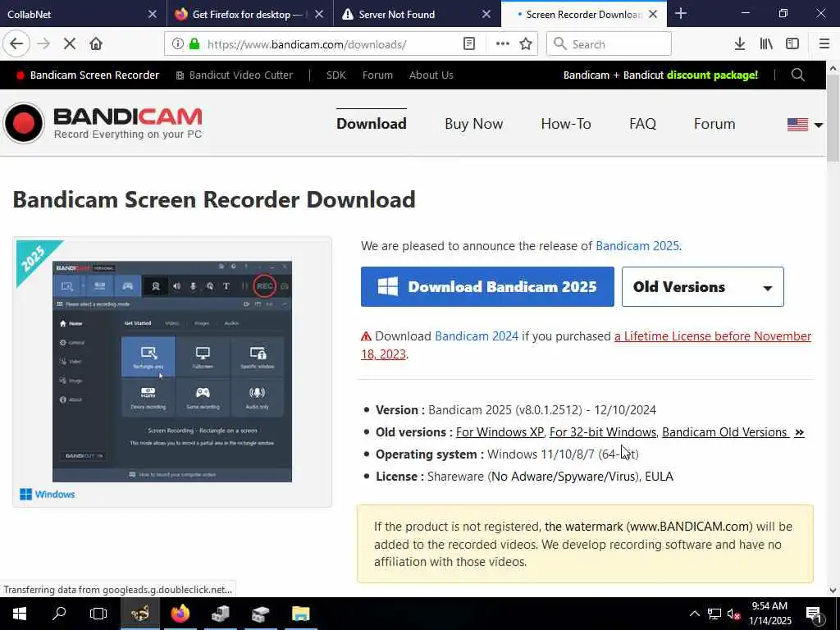The width and height of the screenshot is (840, 630).
Task: Open the Windows Start menu
Action: tap(20, 614)
